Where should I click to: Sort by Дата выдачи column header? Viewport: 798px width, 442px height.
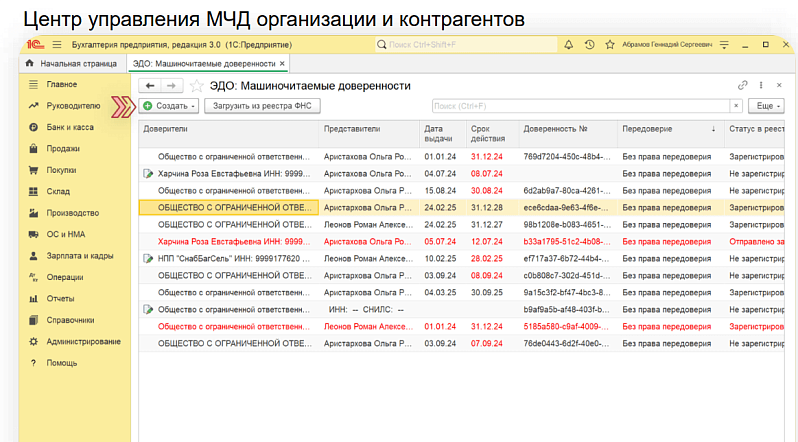[443, 134]
